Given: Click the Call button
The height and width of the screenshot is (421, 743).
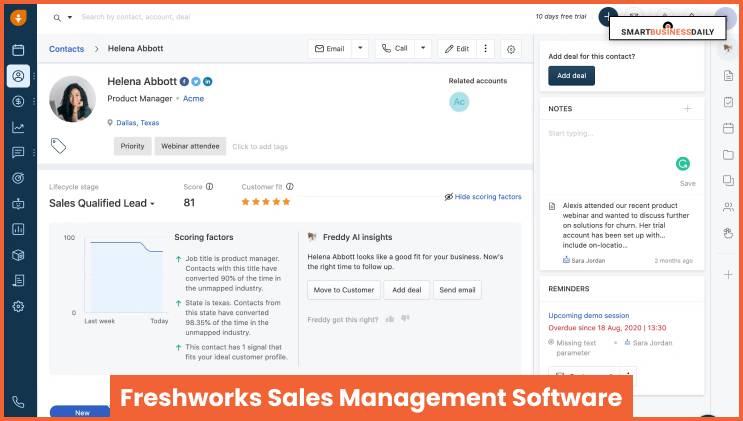Looking at the screenshot, I should pyautogui.click(x=395, y=48).
